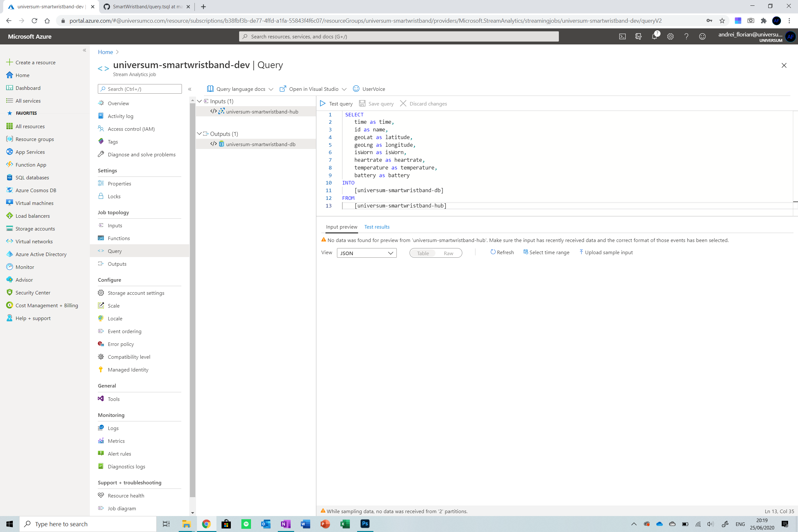Click the resource menu Search box
The width and height of the screenshot is (798, 532).
[140, 89]
